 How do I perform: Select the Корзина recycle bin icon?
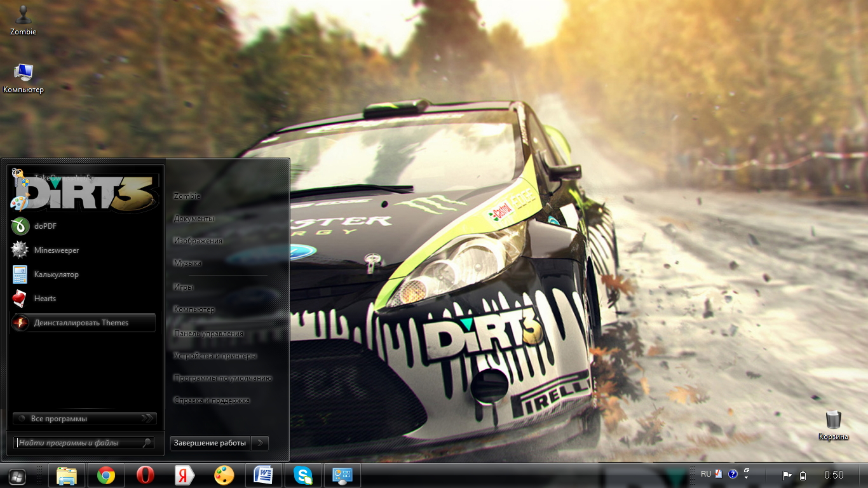click(x=834, y=426)
